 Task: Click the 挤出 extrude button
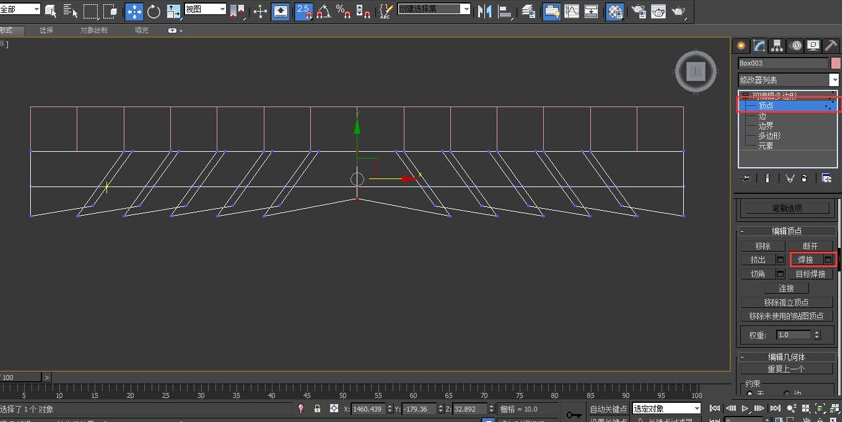coord(758,260)
